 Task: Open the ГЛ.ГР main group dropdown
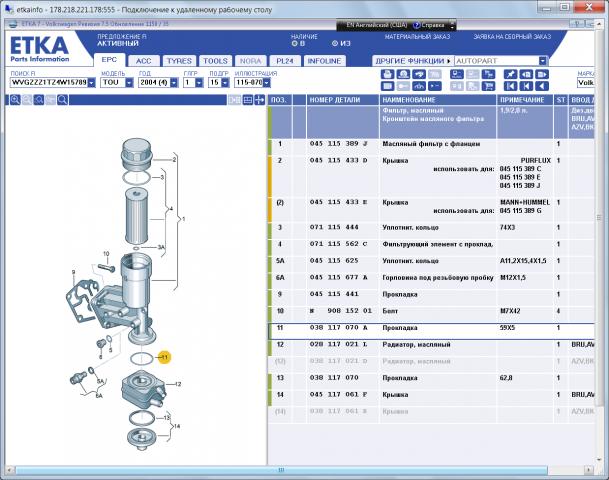(199, 82)
